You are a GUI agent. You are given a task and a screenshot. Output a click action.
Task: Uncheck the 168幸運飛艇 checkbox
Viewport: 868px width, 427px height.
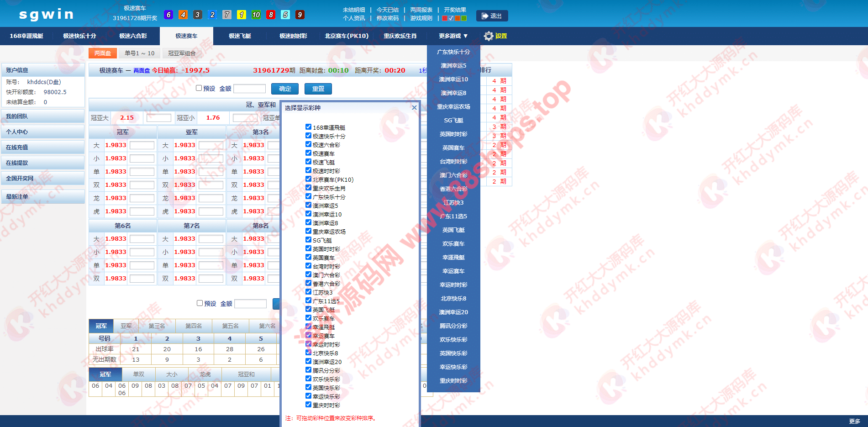coord(309,127)
